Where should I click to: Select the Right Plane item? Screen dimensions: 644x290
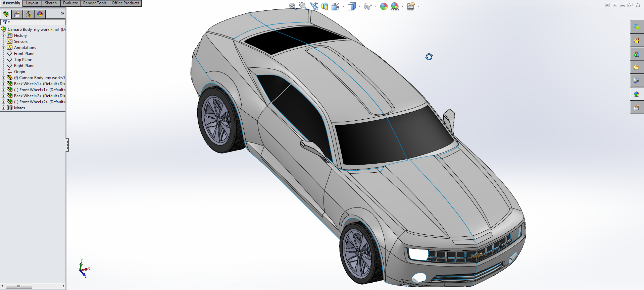tap(24, 66)
